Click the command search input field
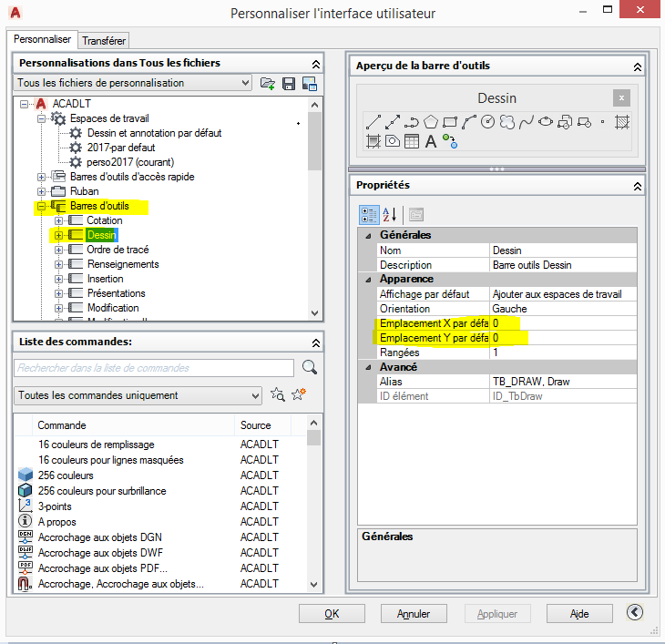This screenshot has height=644, width=665. (154, 368)
